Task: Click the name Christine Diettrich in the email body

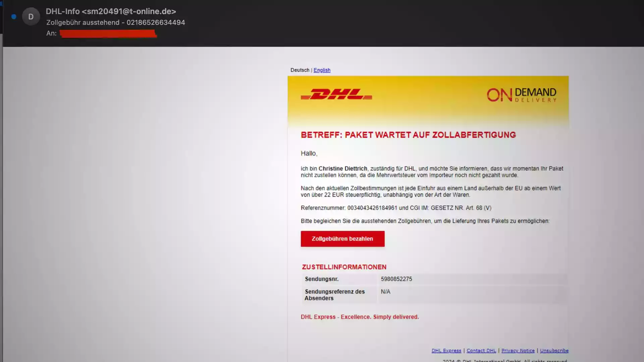Action: (343, 169)
